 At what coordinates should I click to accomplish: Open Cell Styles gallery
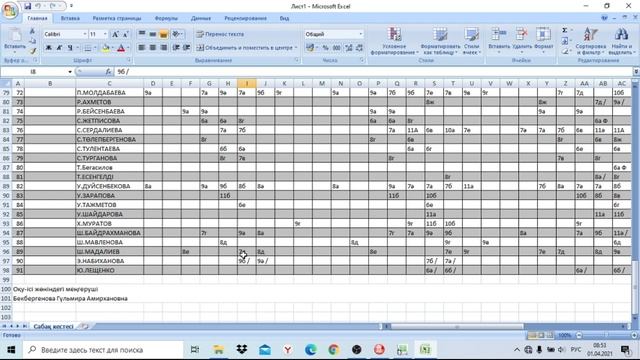point(471,41)
